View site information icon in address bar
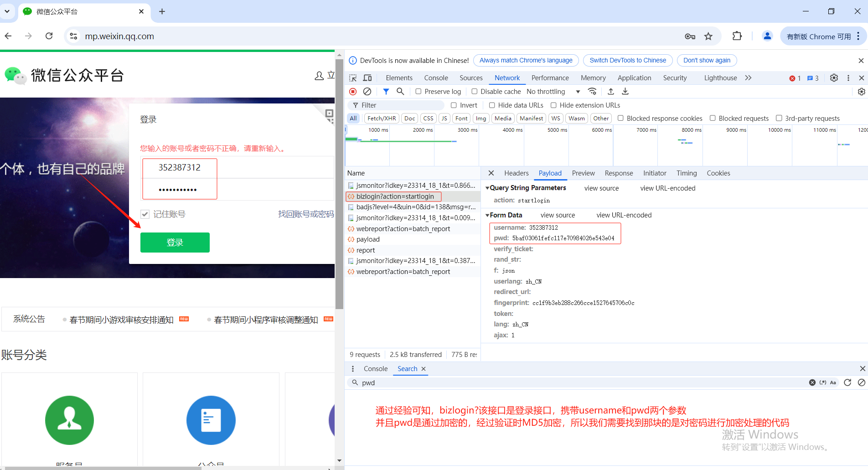The width and height of the screenshot is (868, 470). point(73,36)
